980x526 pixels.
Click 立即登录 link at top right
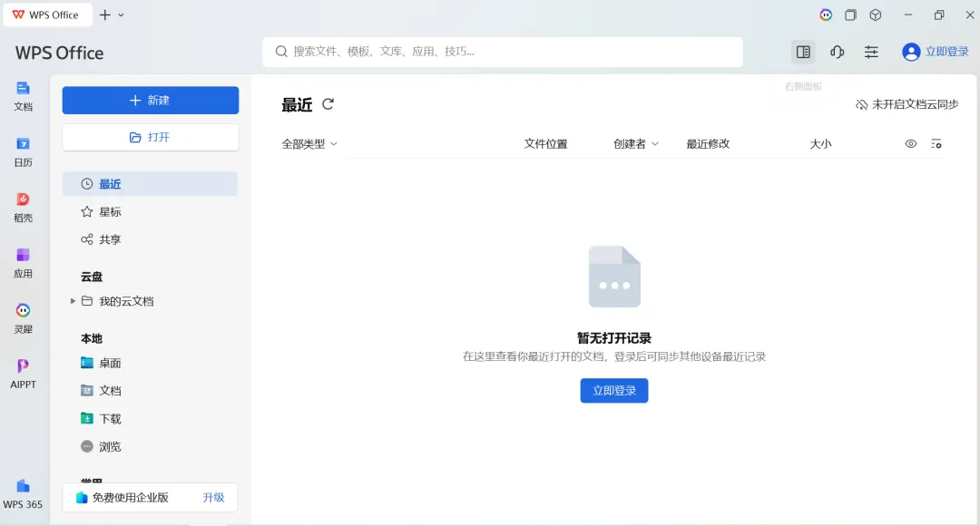(x=946, y=52)
